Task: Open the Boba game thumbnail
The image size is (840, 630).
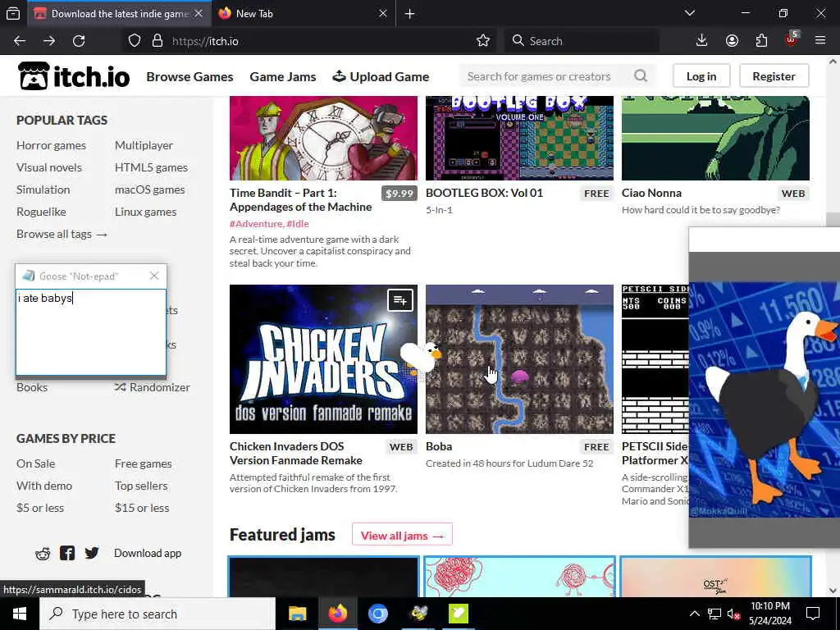Action: click(519, 359)
